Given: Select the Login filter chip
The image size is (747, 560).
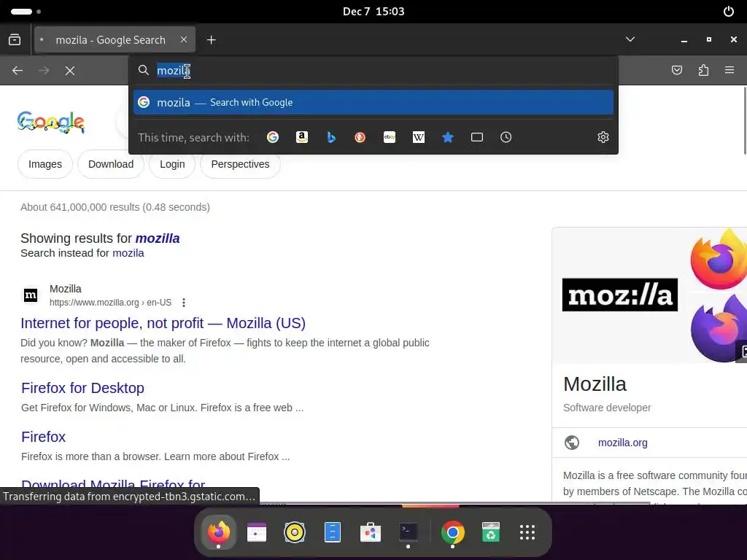Looking at the screenshot, I should pos(172,164).
